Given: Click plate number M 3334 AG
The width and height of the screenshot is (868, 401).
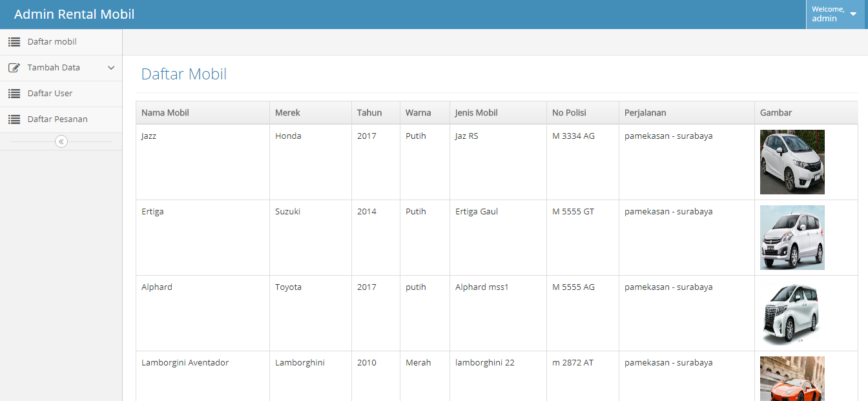Looking at the screenshot, I should [x=573, y=136].
